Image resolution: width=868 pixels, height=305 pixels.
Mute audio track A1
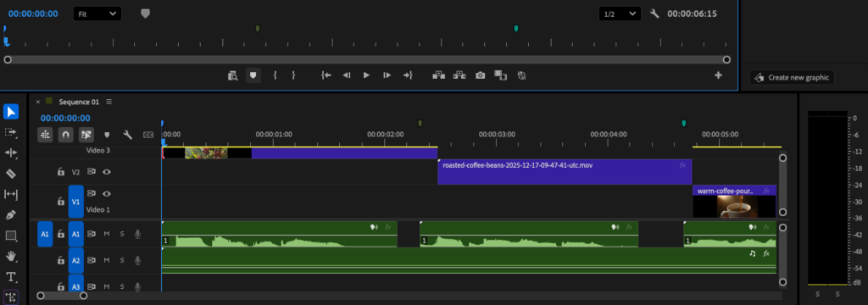tap(107, 234)
